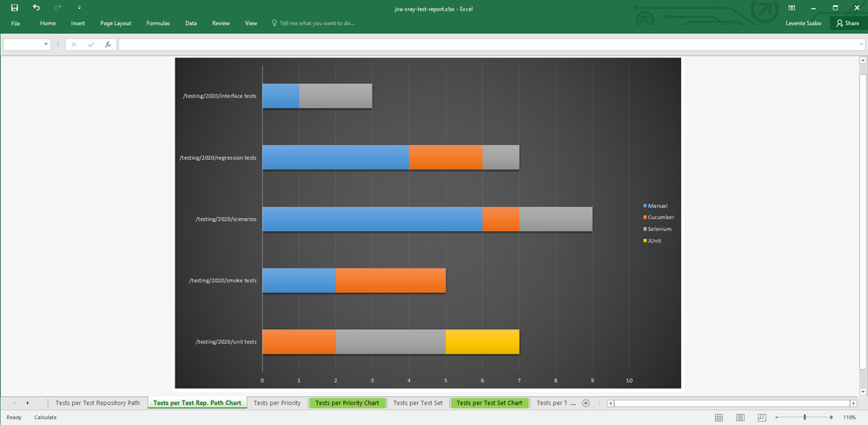
Task: Click the Cucumber legend entry
Action: click(659, 217)
